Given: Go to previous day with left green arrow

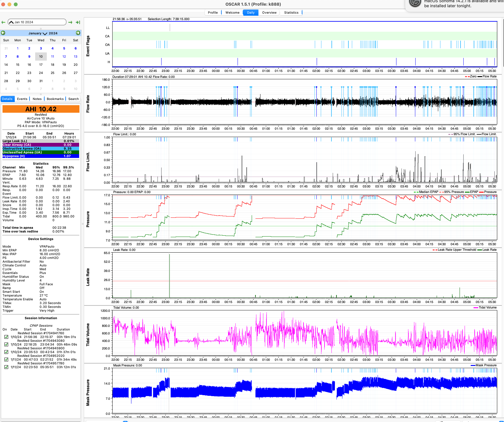Looking at the screenshot, I should tap(3, 22).
